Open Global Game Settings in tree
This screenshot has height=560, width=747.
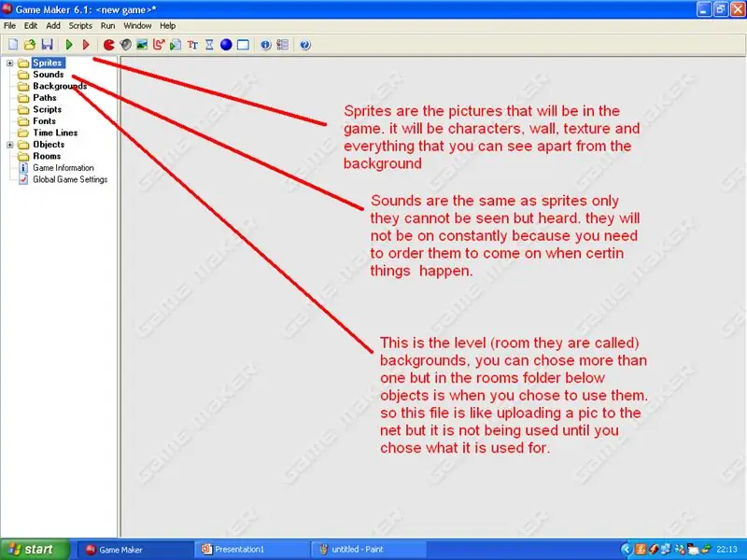[70, 179]
